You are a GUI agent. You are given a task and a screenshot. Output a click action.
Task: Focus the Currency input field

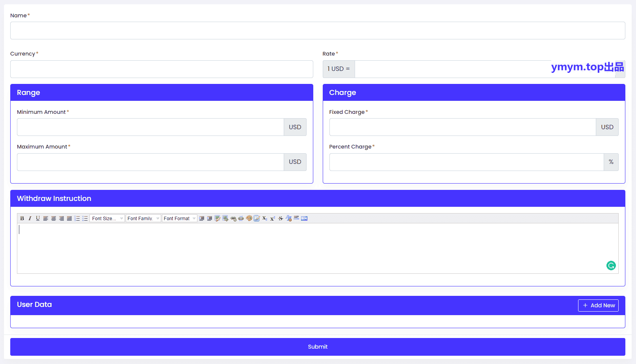(x=162, y=69)
